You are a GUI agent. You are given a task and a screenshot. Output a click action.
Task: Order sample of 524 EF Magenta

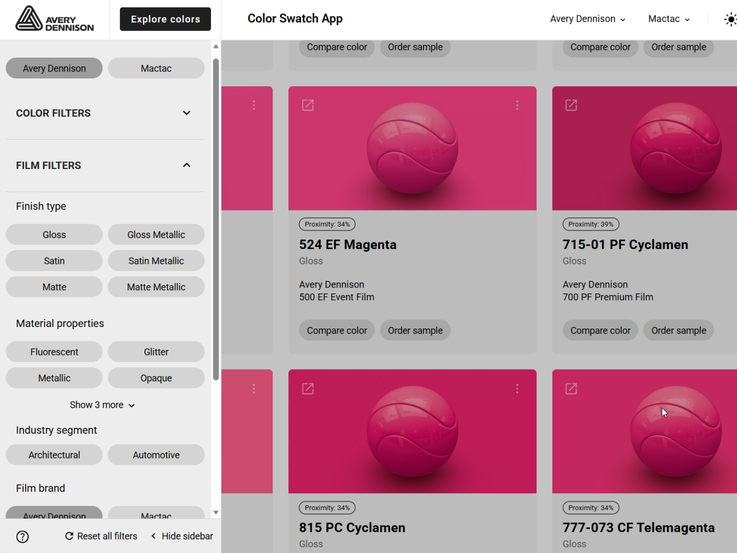pos(415,330)
